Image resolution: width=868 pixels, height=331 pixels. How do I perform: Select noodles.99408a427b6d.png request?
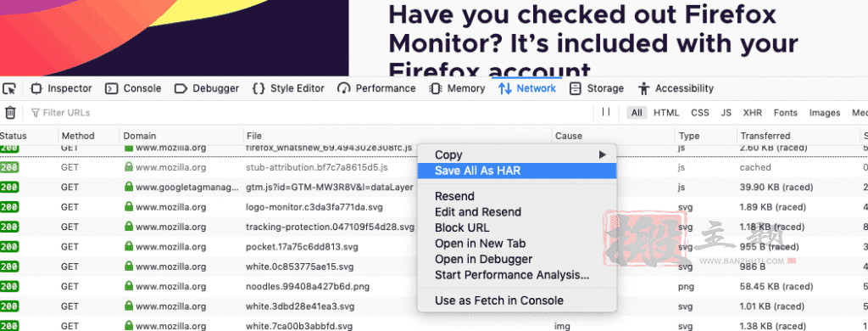(307, 287)
